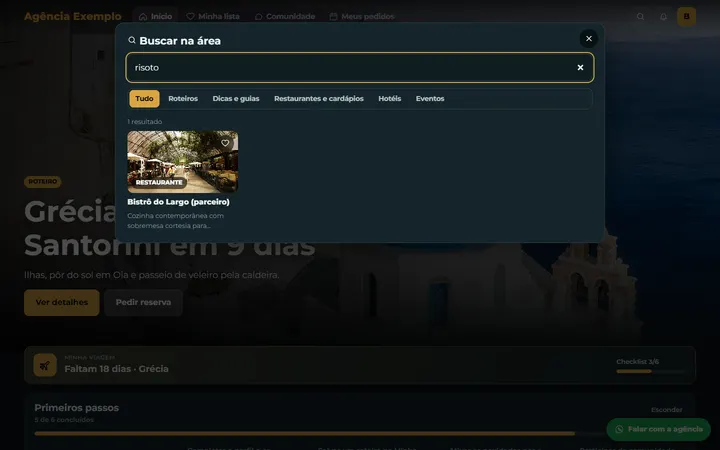Hide Primeiros passos with Esconder

click(666, 410)
